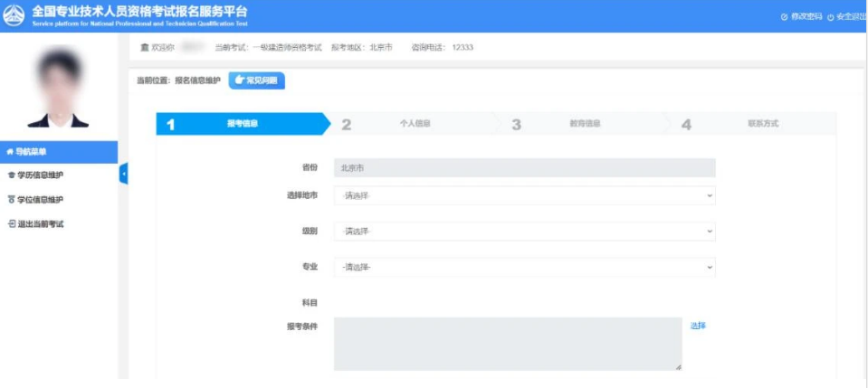
Task: Click the 报考条件 text area
Action: [508, 344]
